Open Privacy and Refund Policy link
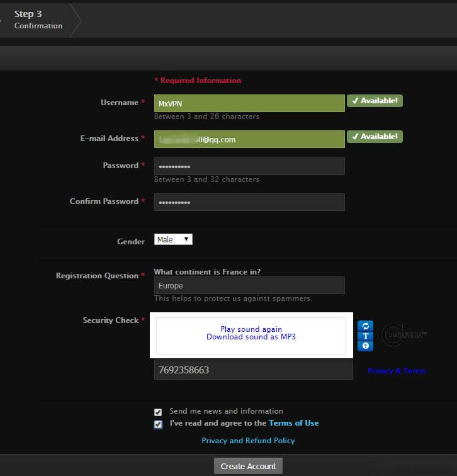The image size is (457, 476). pos(248,441)
